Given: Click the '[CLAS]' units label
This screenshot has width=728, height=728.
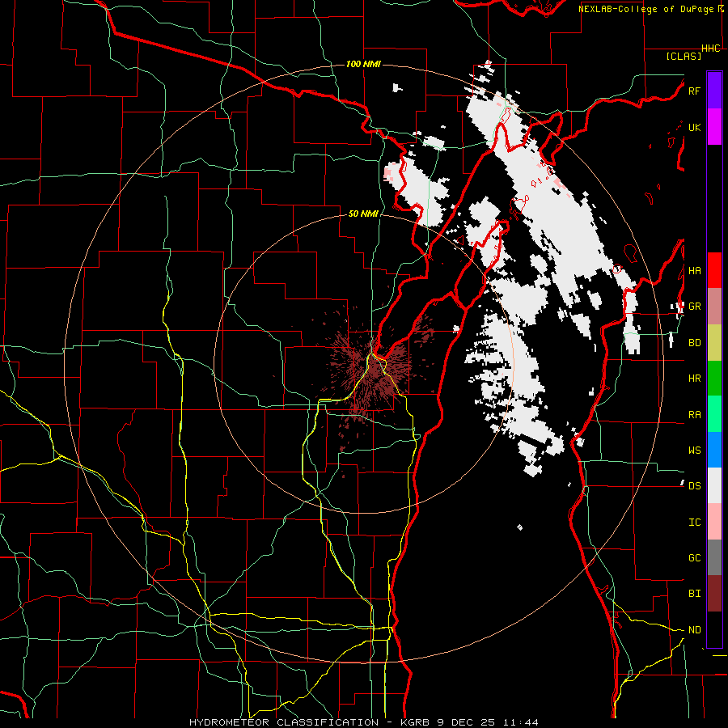Looking at the screenshot, I should click(684, 57).
